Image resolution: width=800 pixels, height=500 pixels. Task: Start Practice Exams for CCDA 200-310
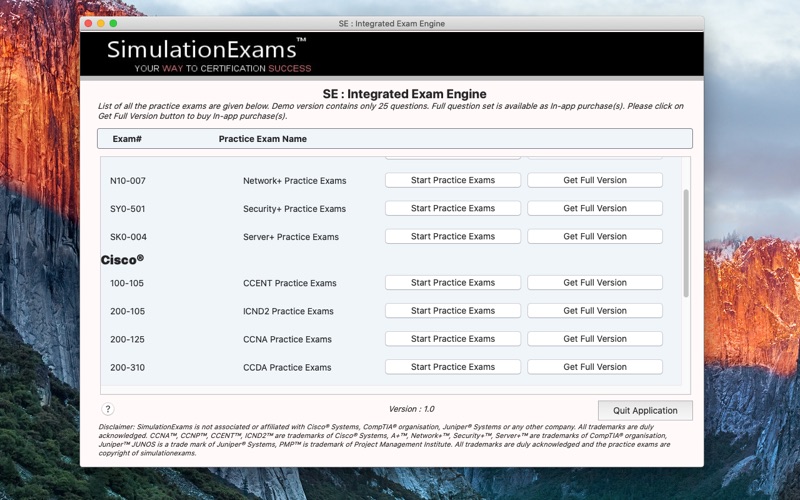453,367
